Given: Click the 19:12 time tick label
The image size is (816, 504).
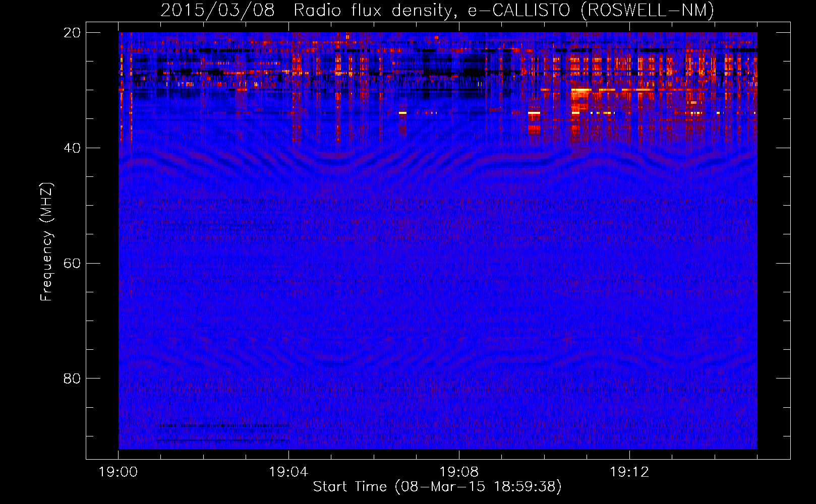Looking at the screenshot, I should pyautogui.click(x=629, y=472).
